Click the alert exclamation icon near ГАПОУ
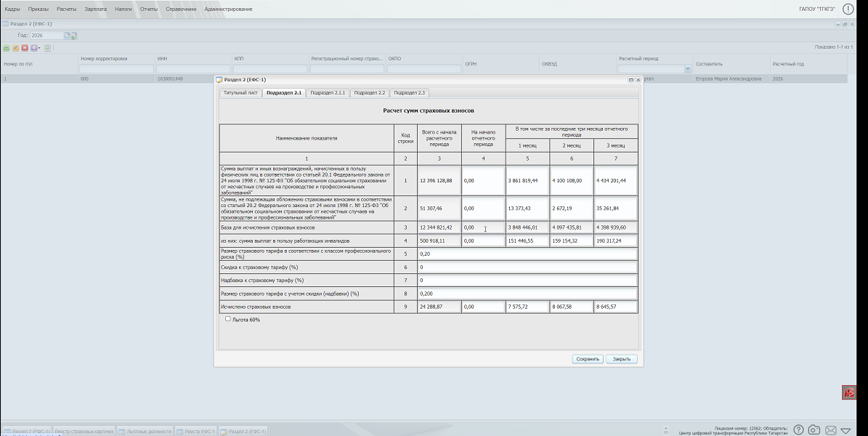Viewport: 868px width, 436px height. click(848, 9)
